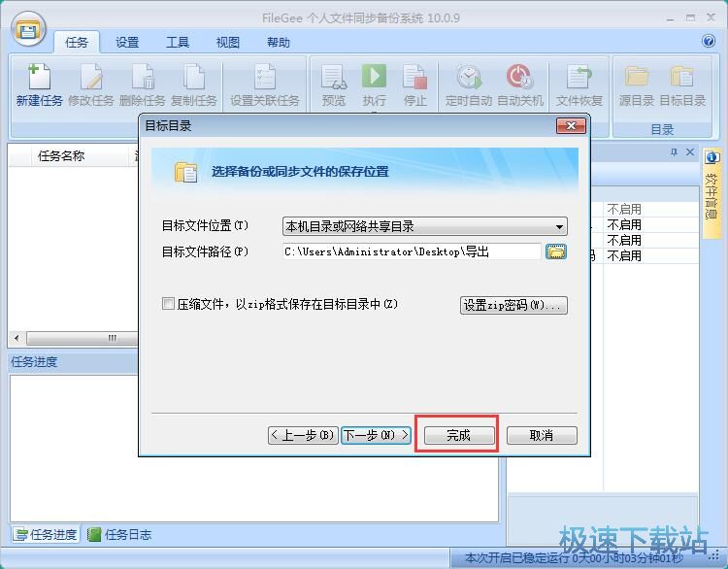Close the 目标目录 dialog
This screenshot has width=728, height=569.
571,125
